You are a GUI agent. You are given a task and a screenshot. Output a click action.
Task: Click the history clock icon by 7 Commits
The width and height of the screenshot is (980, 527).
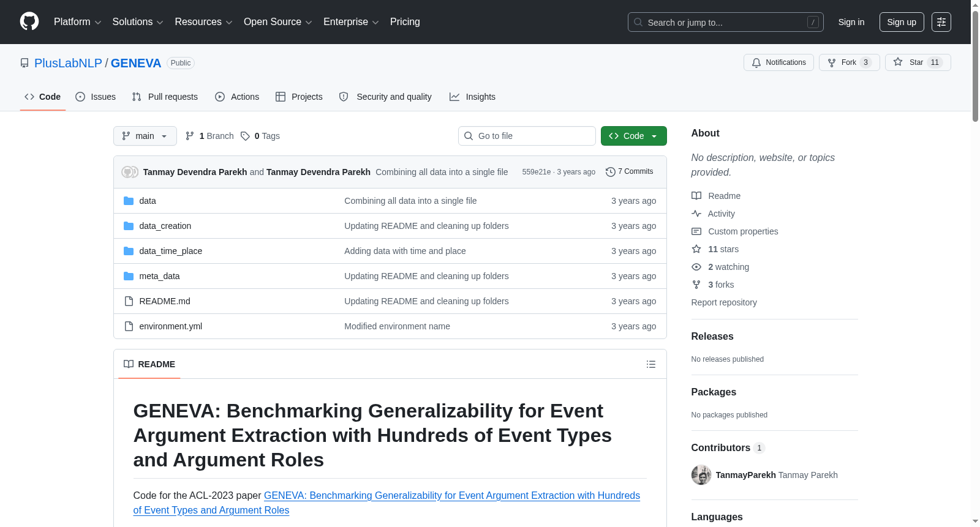point(611,172)
